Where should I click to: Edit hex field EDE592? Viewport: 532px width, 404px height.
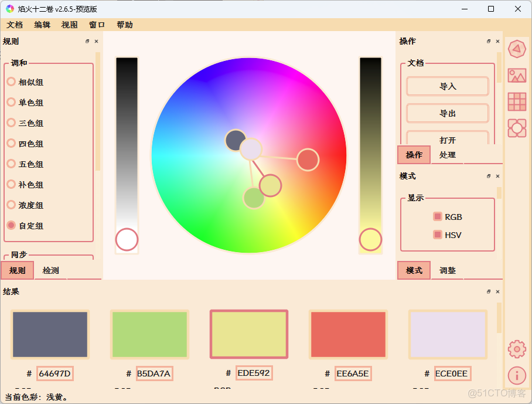254,373
